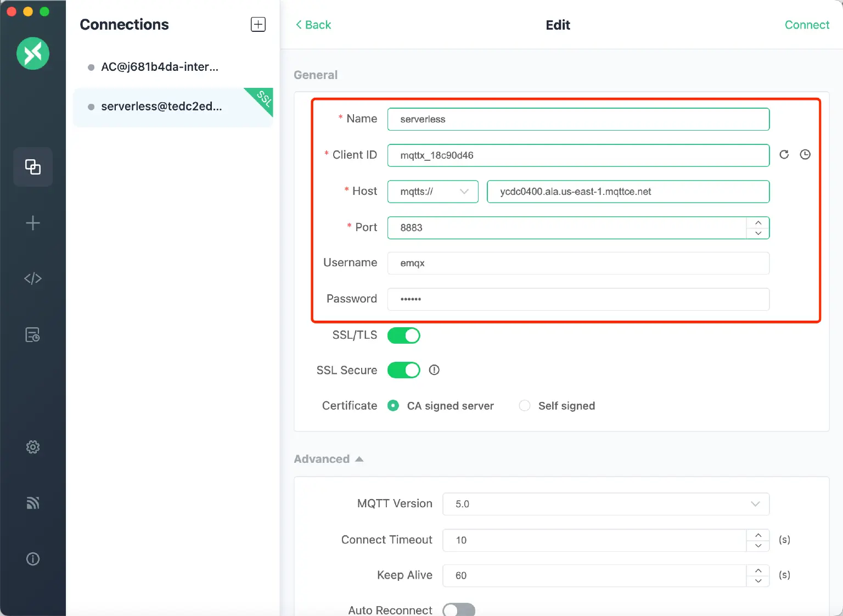This screenshot has width=843, height=616.
Task: Select the AC@j681b4da-inter connection
Action: [x=159, y=67]
